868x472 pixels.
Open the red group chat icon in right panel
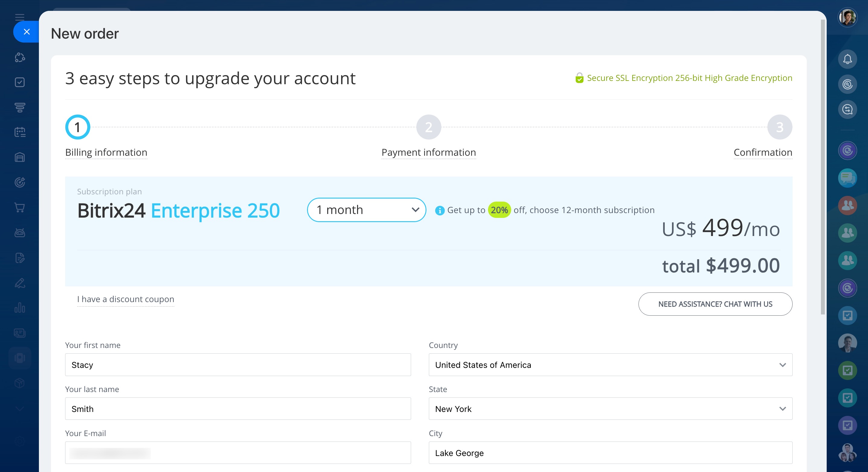coord(847,205)
